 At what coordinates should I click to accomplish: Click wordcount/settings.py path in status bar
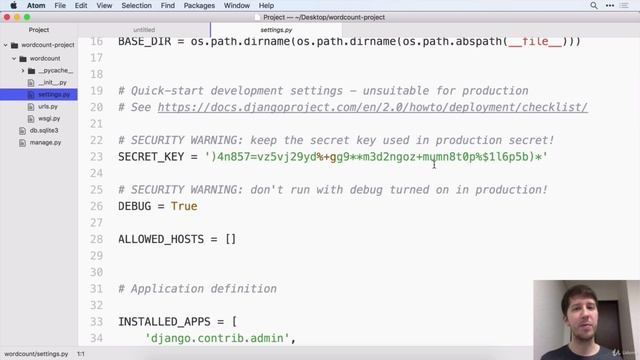[36, 354]
